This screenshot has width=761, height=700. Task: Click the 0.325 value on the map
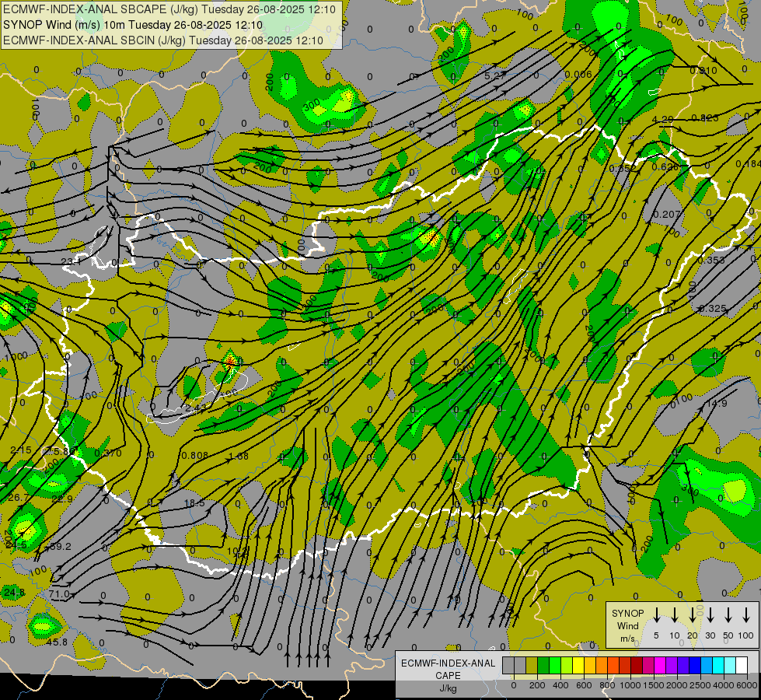click(713, 309)
